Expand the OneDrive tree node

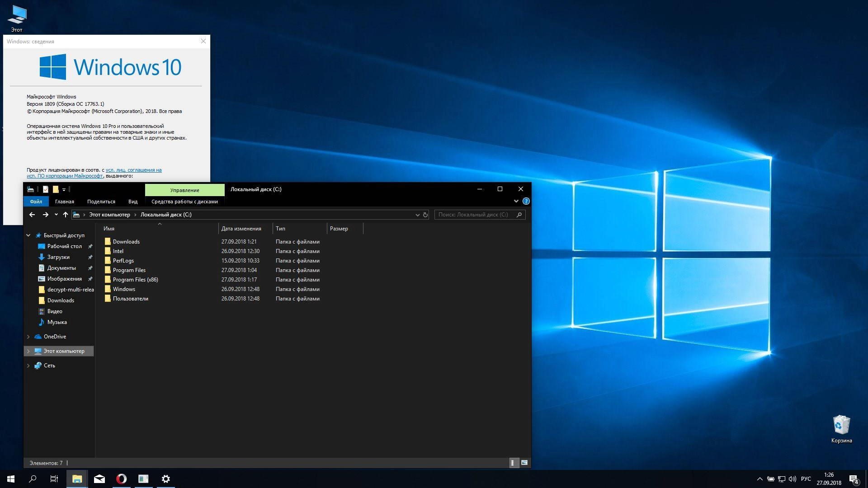pyautogui.click(x=28, y=337)
